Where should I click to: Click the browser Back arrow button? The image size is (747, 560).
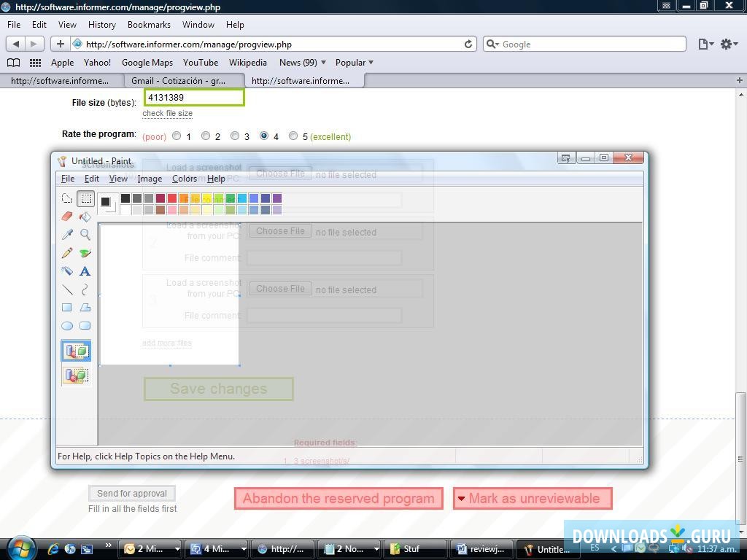point(16,44)
